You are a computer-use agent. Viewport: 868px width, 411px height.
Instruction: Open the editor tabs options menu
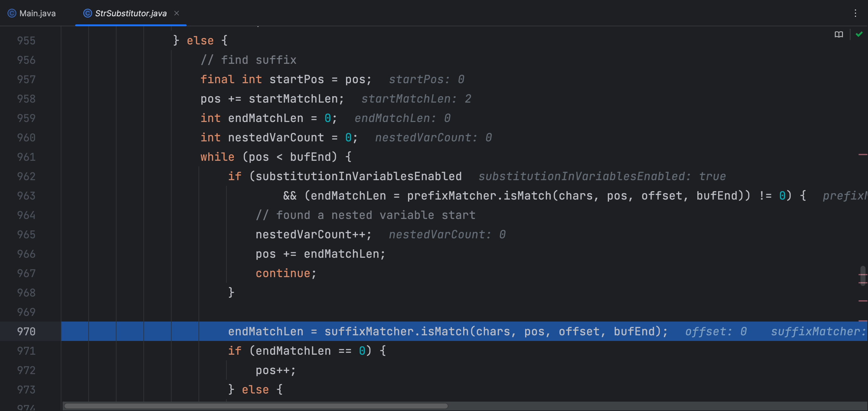[855, 13]
